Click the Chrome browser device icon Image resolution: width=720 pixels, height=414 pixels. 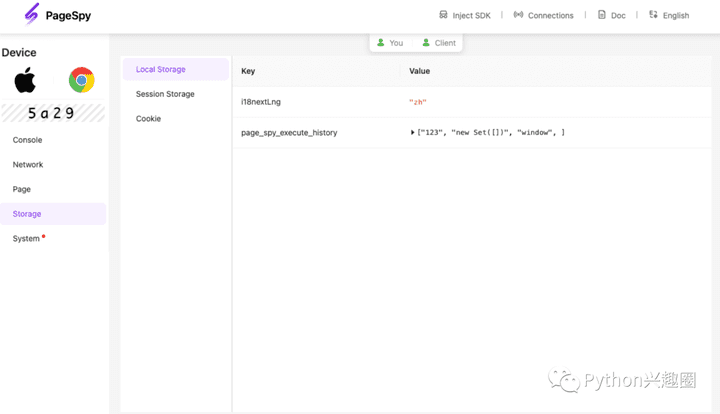click(81, 80)
